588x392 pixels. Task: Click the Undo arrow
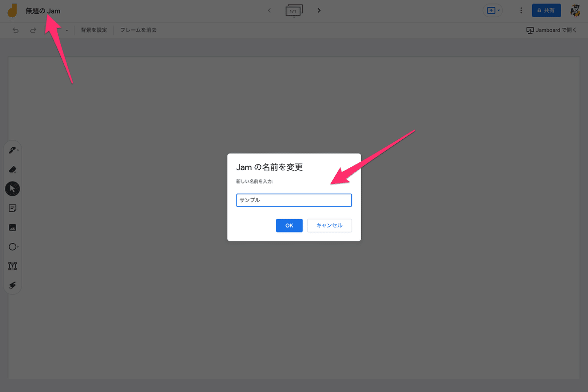[16, 30]
